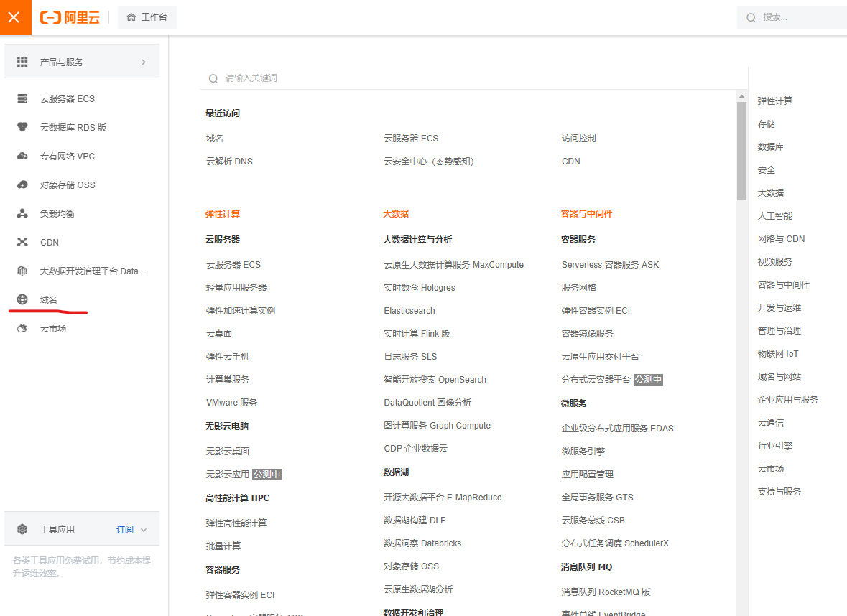Screen dimensions: 847x616
Task: Open 实时数仓 Hologres
Action: click(419, 288)
